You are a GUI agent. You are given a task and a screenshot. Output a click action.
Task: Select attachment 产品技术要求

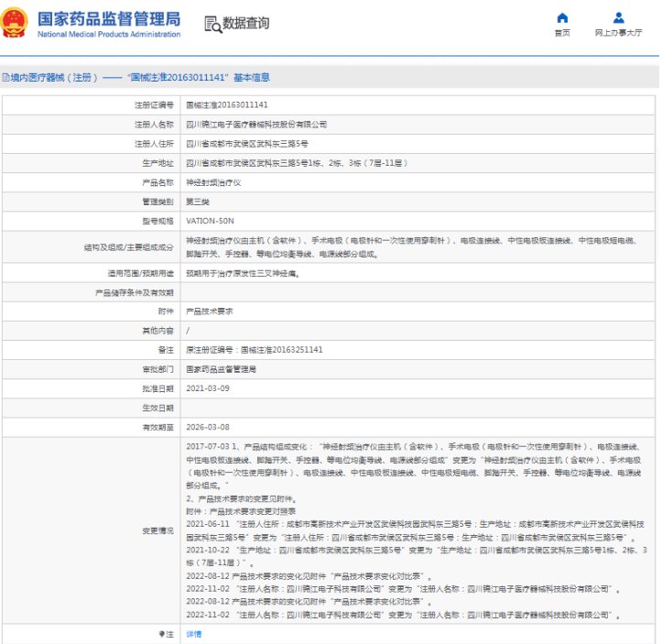pyautogui.click(x=210, y=311)
